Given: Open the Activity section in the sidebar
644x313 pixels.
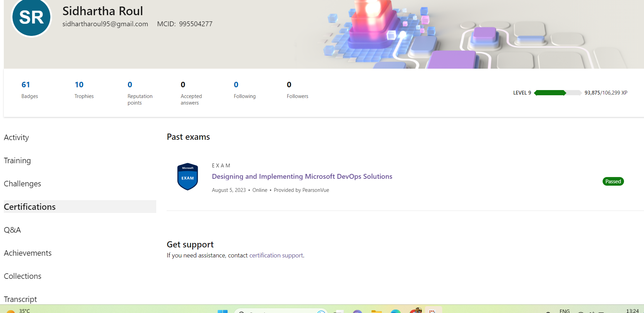Looking at the screenshot, I should pos(16,137).
